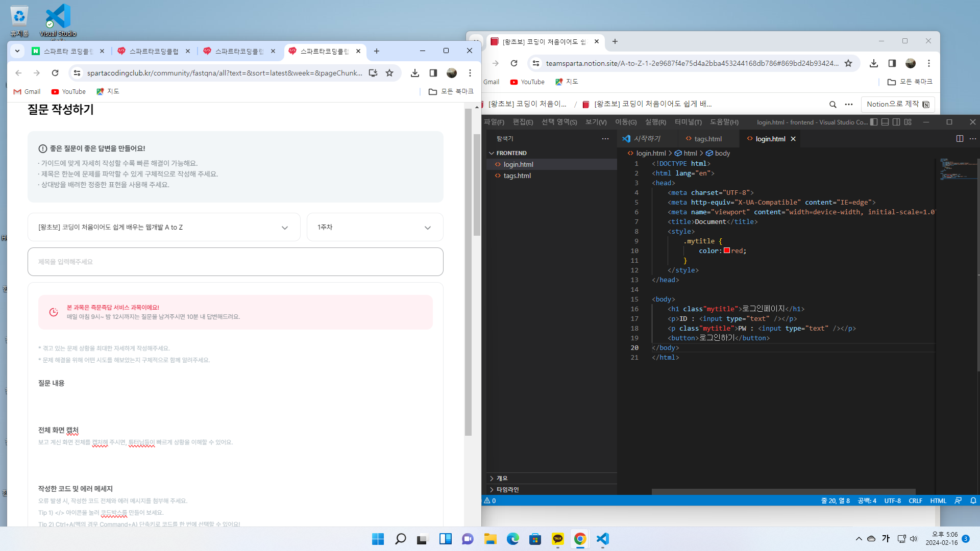The width and height of the screenshot is (980, 551).
Task: Open the Notion page more options ellipsis
Action: tap(849, 104)
